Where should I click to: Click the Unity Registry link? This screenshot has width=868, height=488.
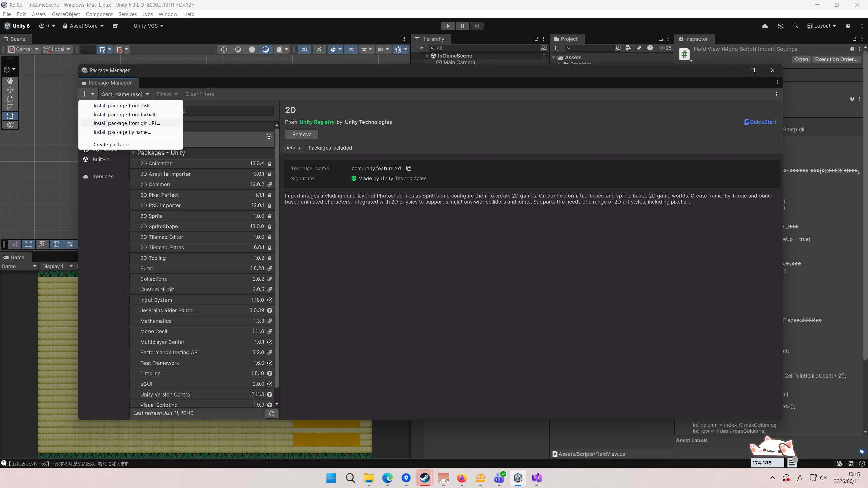pyautogui.click(x=317, y=122)
